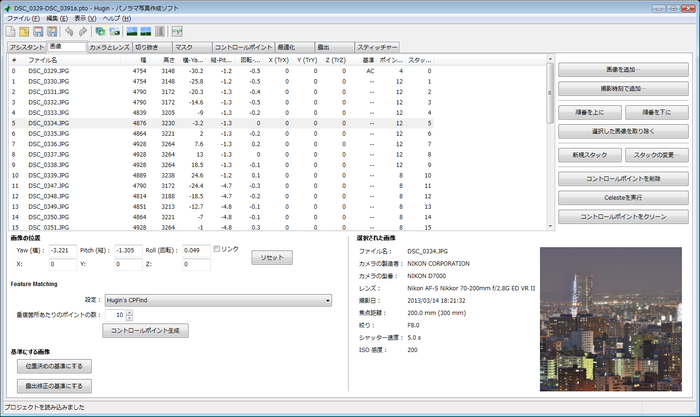Click the New project toolbar icon

[10, 31]
